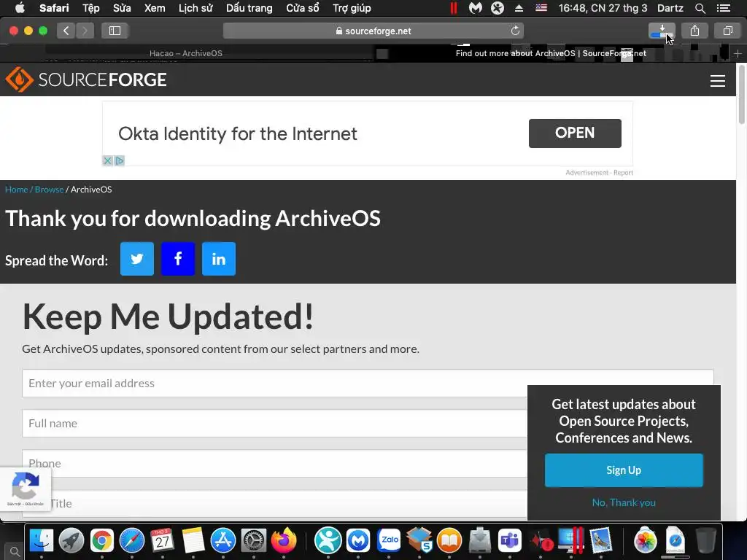Click the Sign Up button in popup
This screenshot has width=747, height=560.
[x=624, y=470]
